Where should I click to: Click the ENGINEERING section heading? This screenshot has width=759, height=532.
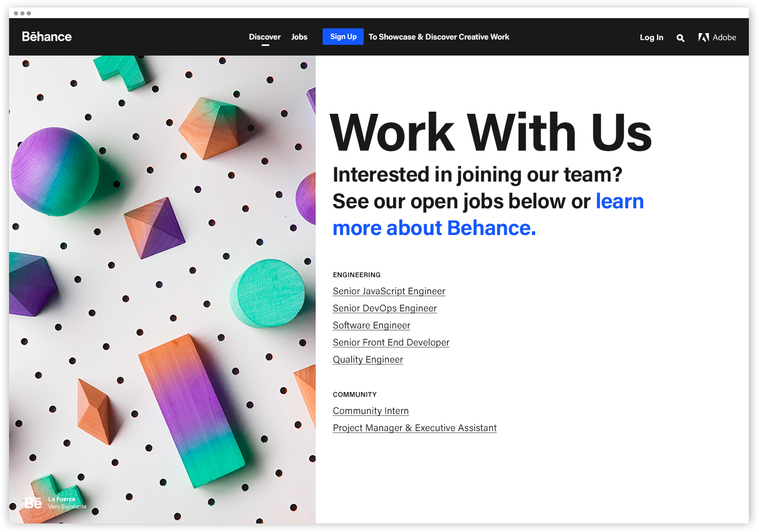coord(357,275)
